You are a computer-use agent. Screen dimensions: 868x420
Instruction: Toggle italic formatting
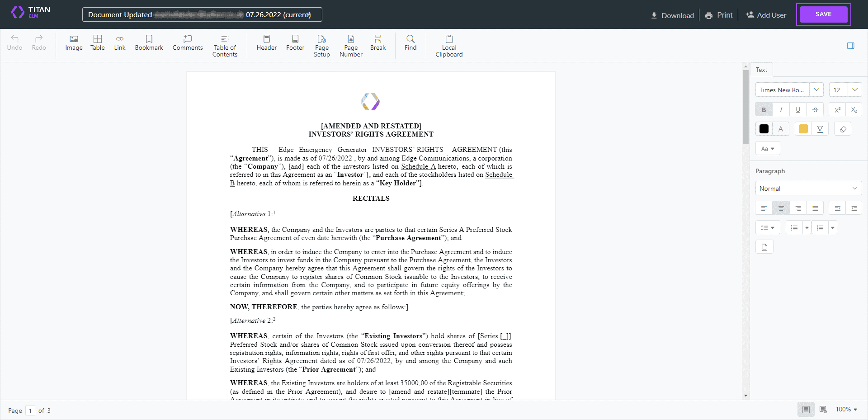[x=780, y=109]
